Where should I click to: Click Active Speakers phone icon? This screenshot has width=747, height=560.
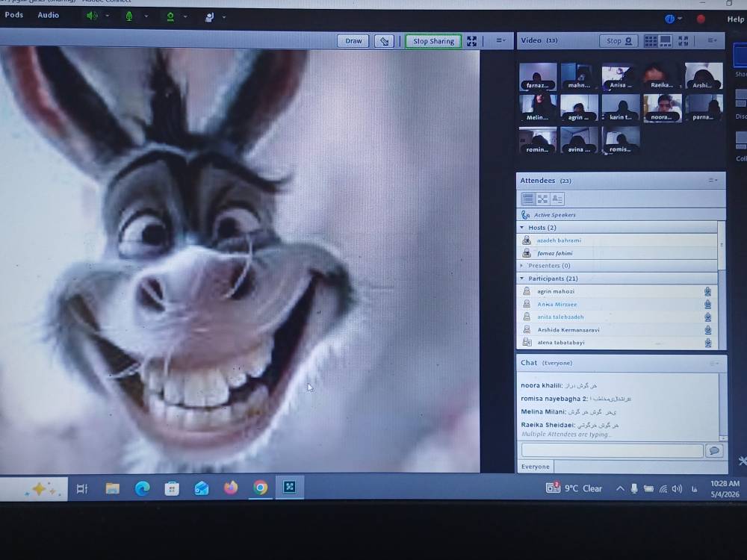tap(525, 215)
